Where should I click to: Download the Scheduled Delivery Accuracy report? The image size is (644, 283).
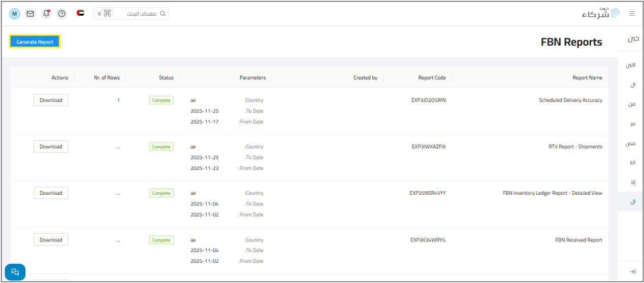point(51,100)
